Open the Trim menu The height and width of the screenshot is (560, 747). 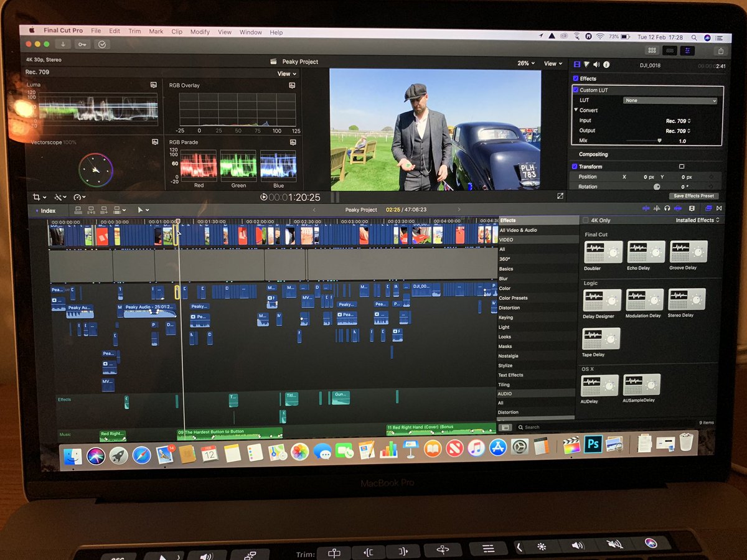134,31
